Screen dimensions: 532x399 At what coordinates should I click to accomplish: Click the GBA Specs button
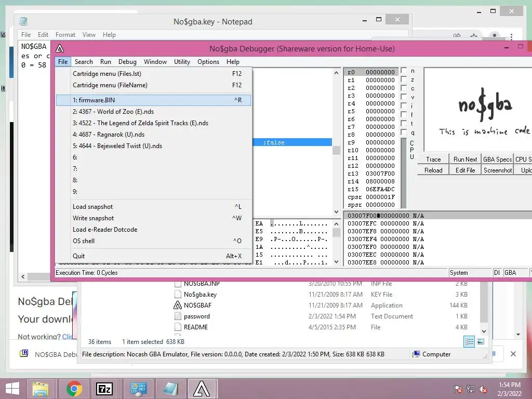click(x=497, y=159)
